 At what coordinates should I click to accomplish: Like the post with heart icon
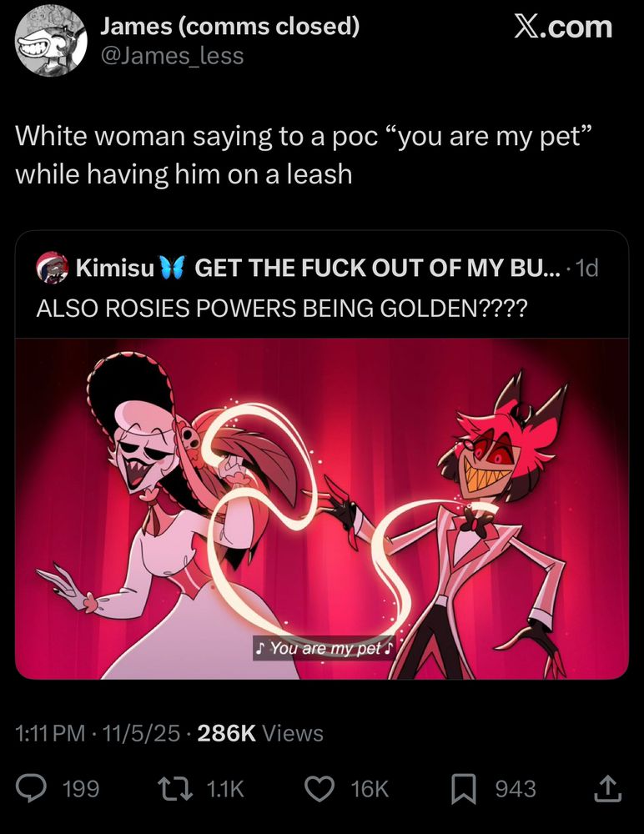pyautogui.click(x=319, y=788)
